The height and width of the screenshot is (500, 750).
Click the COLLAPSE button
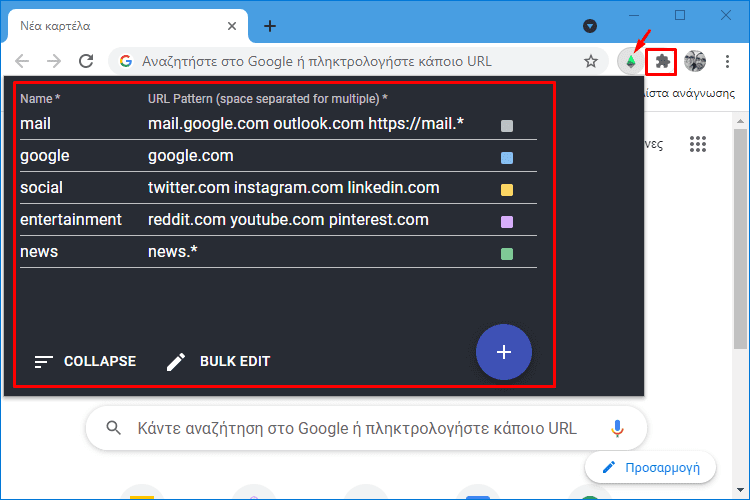pos(85,361)
